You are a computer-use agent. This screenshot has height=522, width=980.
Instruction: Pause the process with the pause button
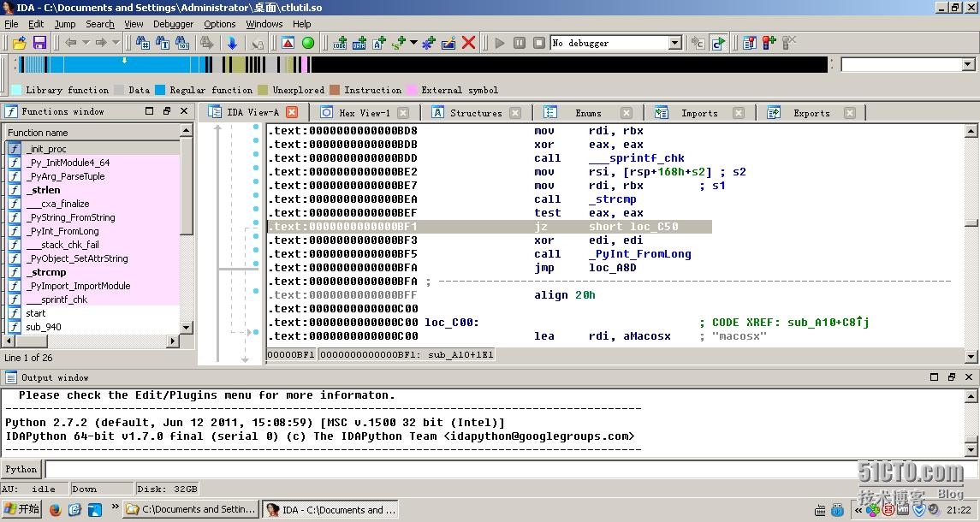pyautogui.click(x=520, y=43)
